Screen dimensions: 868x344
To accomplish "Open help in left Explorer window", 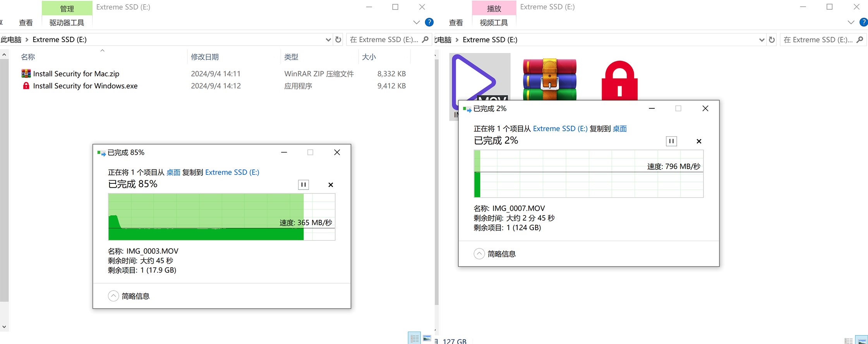I will coord(429,22).
